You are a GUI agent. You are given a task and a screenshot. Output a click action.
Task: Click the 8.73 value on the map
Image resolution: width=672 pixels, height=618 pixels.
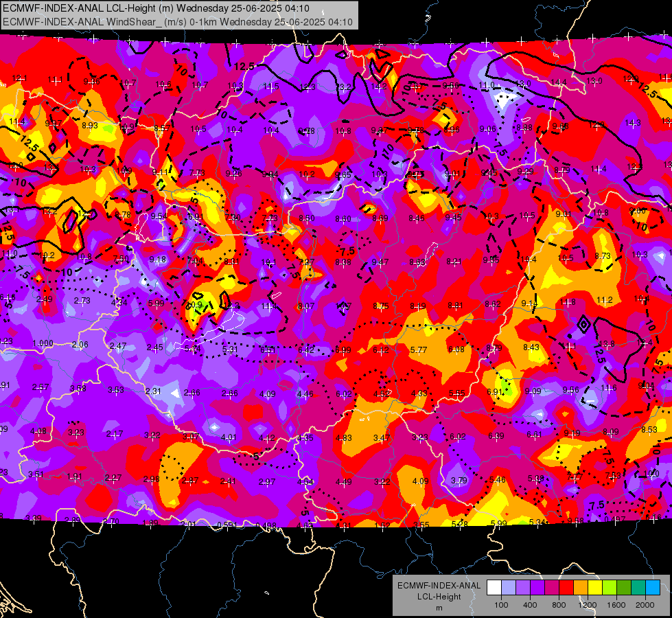[x=603, y=255]
